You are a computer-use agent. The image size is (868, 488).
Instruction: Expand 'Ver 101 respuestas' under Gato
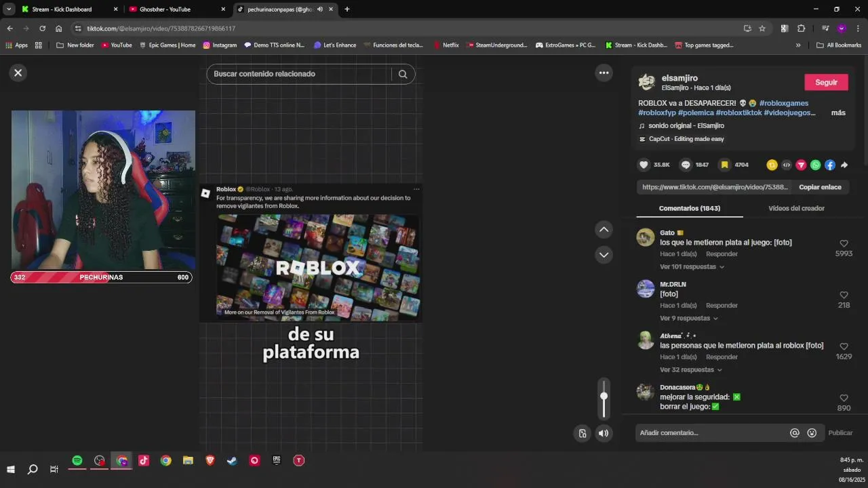tap(692, 267)
